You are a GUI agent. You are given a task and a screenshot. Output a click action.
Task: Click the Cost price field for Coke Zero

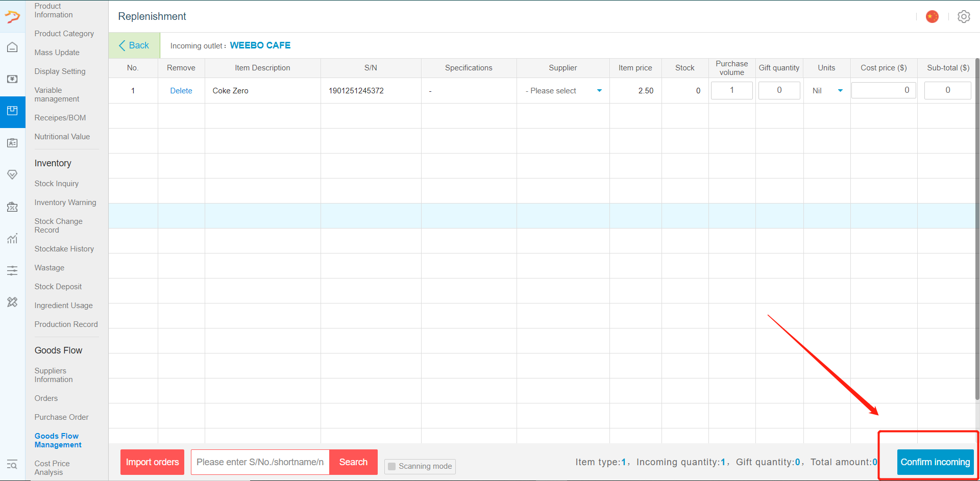click(x=884, y=90)
